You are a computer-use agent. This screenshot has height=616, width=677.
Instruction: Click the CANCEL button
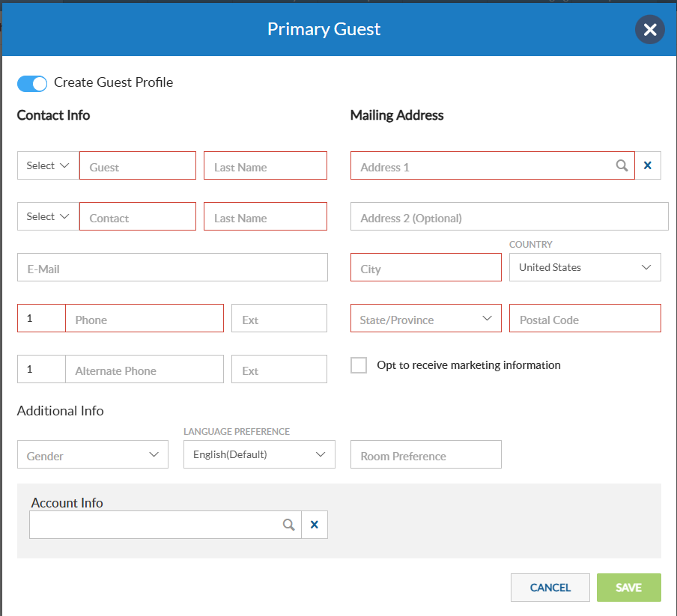point(550,588)
